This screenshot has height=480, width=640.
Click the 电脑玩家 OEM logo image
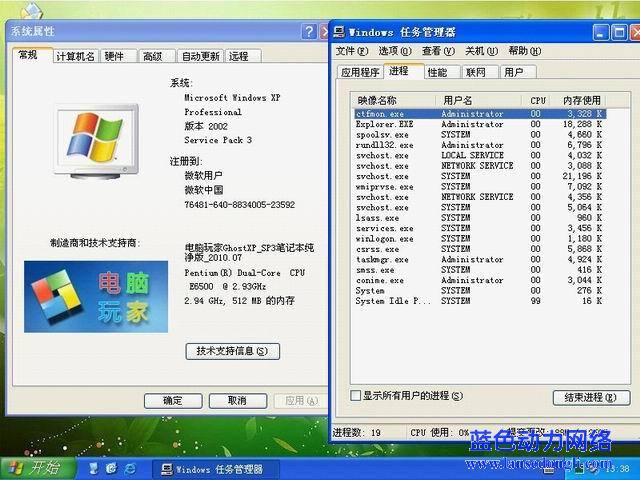pyautogui.click(x=96, y=297)
